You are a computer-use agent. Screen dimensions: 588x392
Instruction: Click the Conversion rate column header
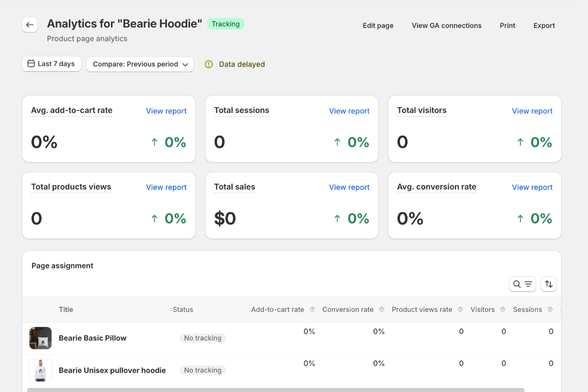click(348, 309)
